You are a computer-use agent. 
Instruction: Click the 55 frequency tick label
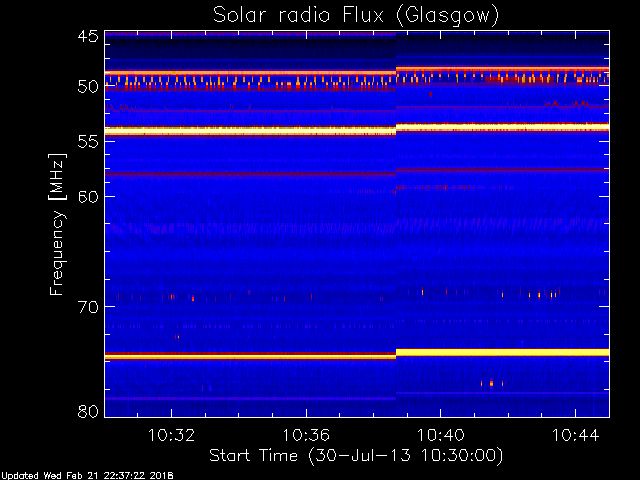(88, 141)
